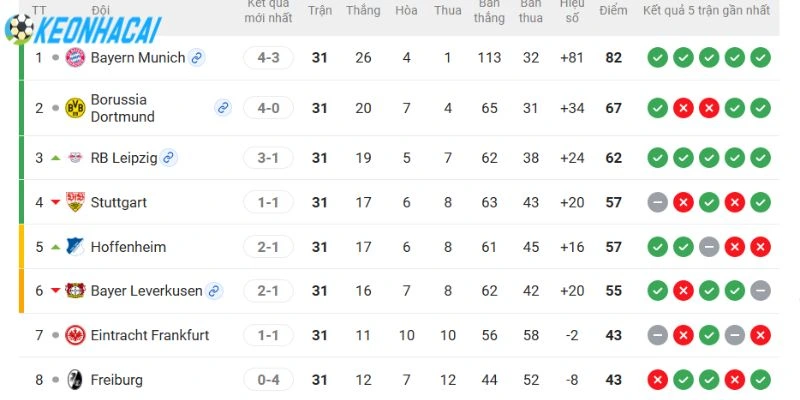Open link icon beside Borussia Dortmund
Screen dimensions: 800x400
(x=223, y=108)
